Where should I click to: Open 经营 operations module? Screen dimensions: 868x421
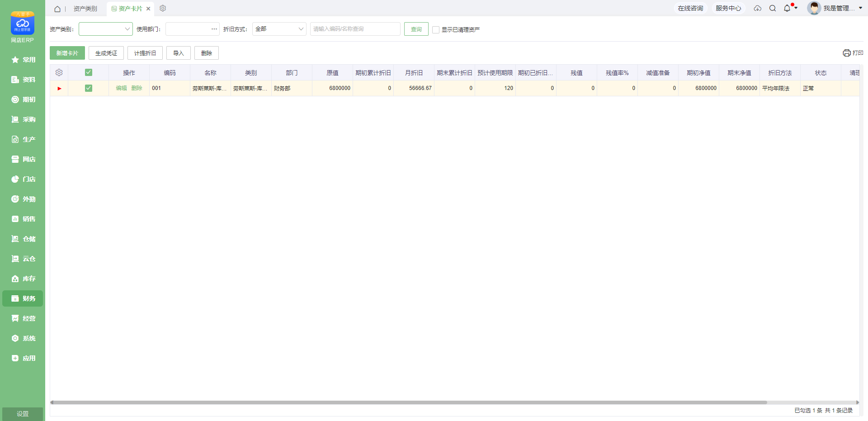pyautogui.click(x=23, y=318)
